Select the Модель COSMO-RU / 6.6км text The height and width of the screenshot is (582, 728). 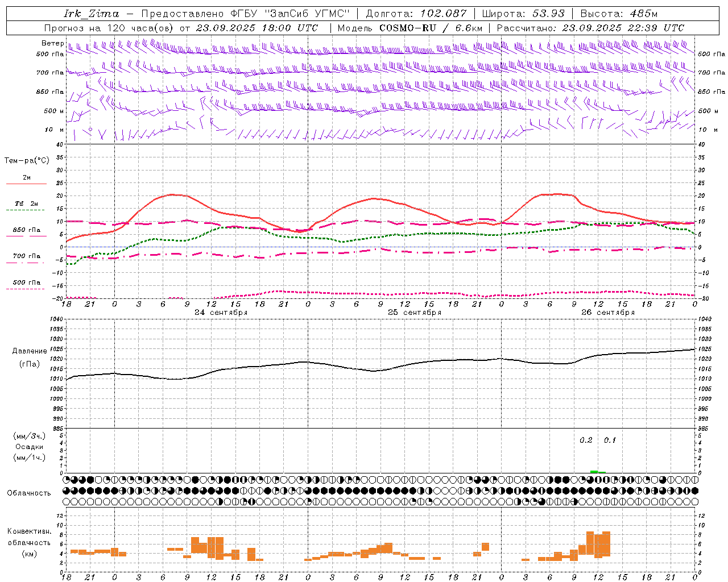pos(409,28)
